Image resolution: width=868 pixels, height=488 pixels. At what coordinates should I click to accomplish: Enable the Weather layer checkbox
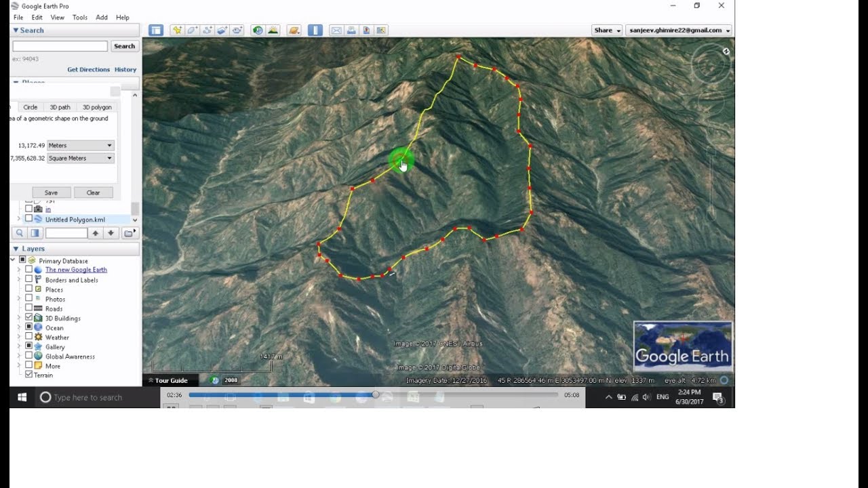point(28,336)
